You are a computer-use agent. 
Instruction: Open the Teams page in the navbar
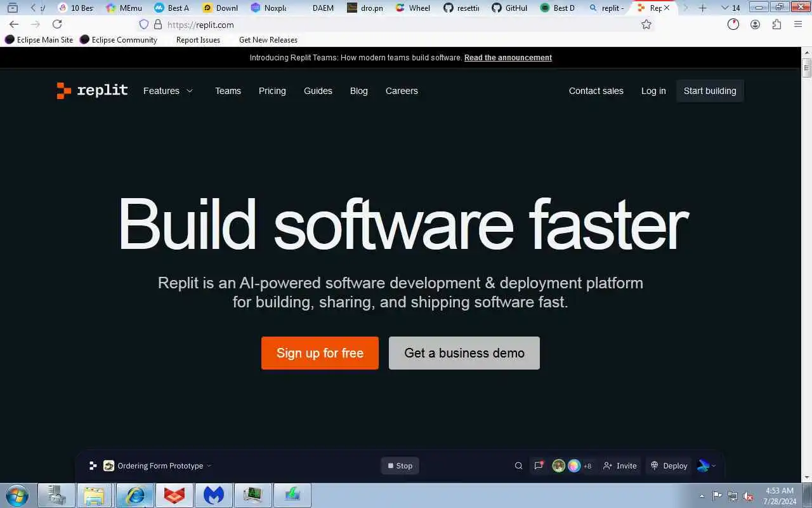(228, 91)
